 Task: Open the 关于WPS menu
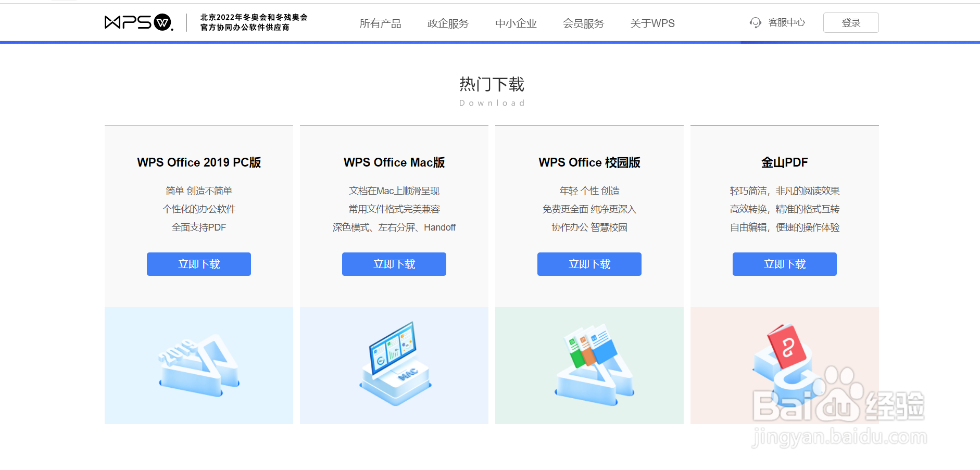tap(652, 23)
